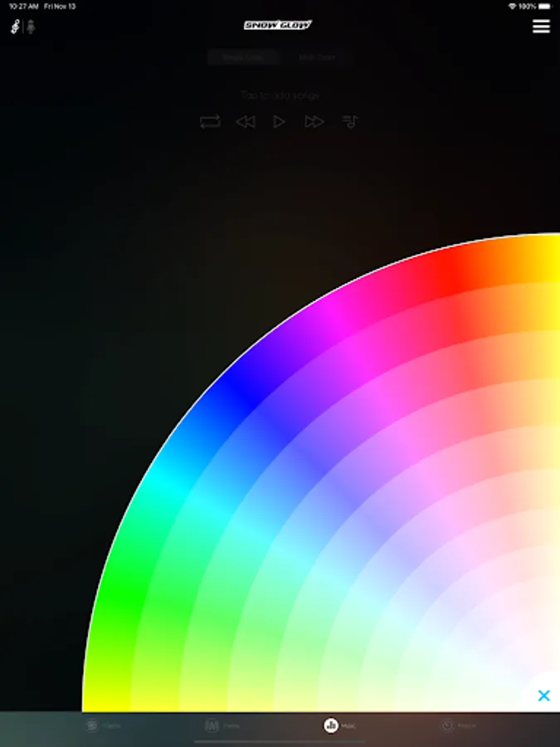The height and width of the screenshot is (747, 560).
Task: Open the bottom tab with clock icon
Action: coord(458,725)
